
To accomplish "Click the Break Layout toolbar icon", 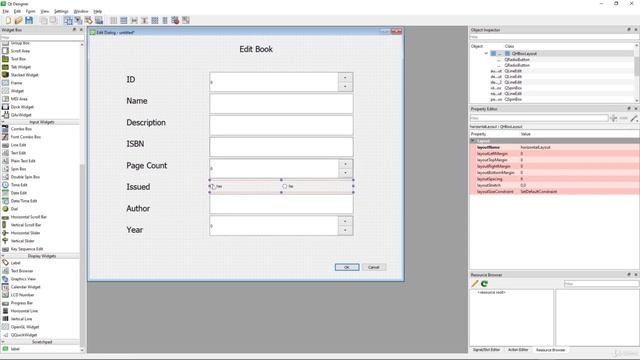I will coord(175,20).
